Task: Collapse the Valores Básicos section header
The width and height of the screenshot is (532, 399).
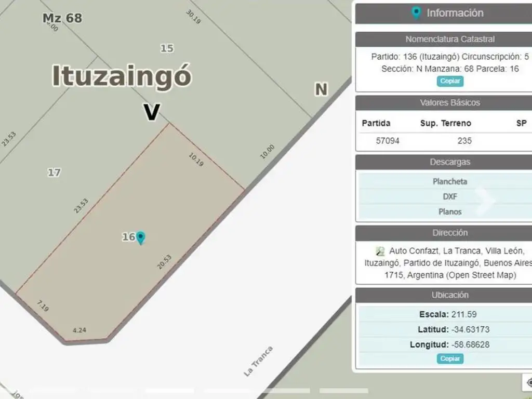Action: [449, 102]
